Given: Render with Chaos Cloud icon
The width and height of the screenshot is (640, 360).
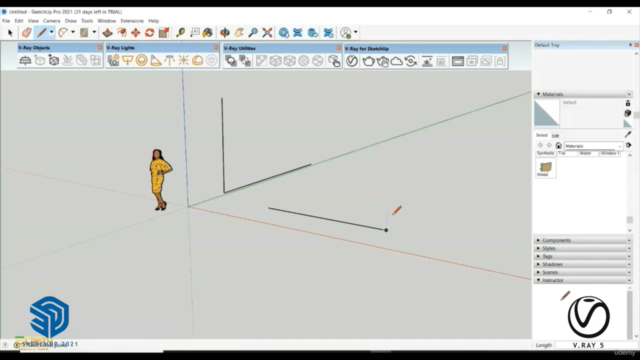Looking at the screenshot, I should [396, 61].
